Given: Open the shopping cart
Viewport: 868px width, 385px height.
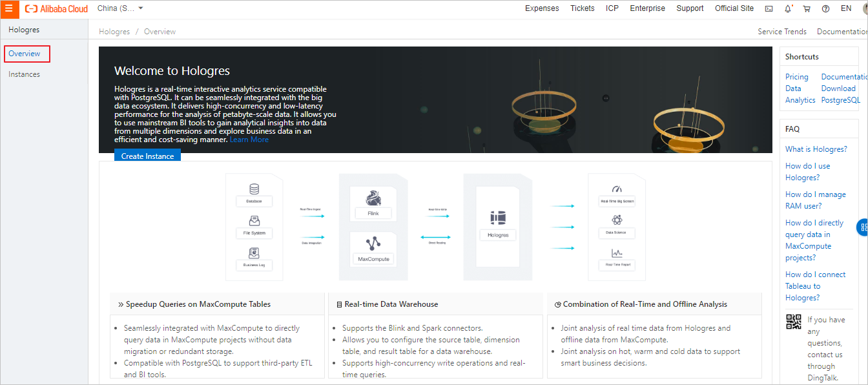Looking at the screenshot, I should (807, 9).
